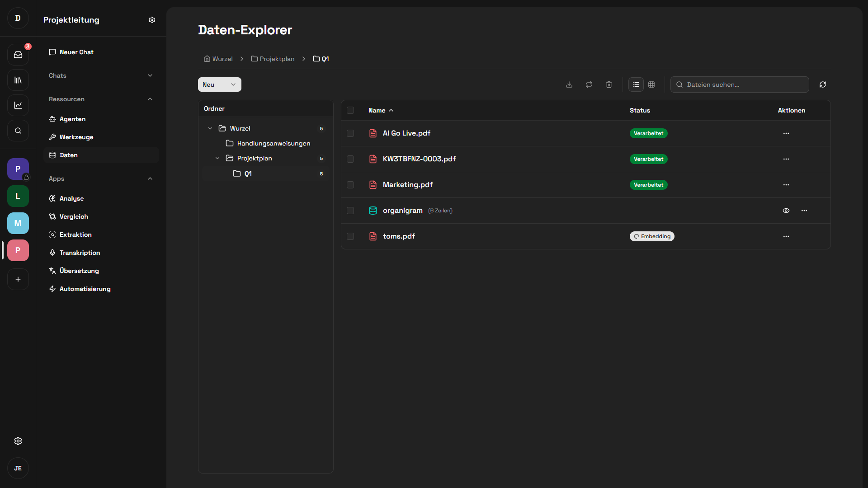Preview organigram with the eye icon

click(786, 211)
